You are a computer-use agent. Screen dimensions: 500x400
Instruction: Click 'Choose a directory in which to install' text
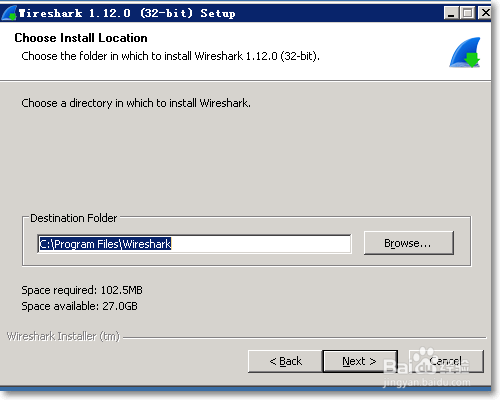pos(136,103)
